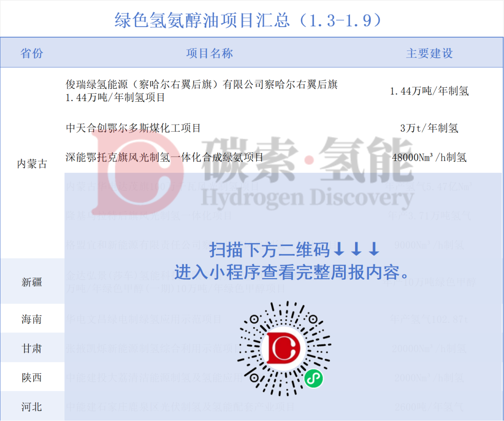
Task: Click the Hydrogen Discovery watermark text
Action: coord(307,197)
